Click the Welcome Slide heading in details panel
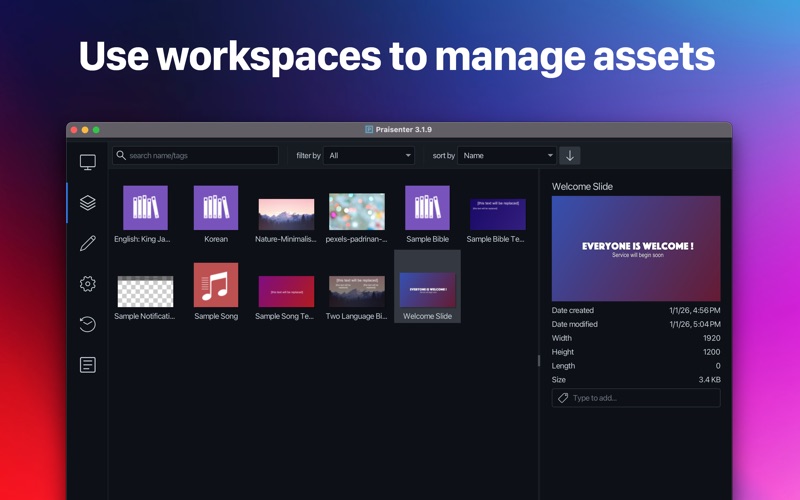This screenshot has height=500, width=800. click(x=582, y=187)
